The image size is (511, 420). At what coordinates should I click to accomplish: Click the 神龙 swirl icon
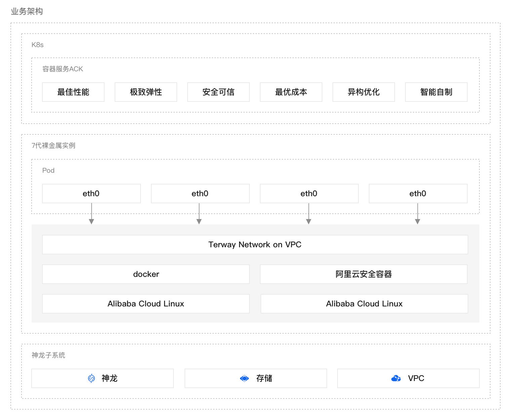(x=91, y=378)
